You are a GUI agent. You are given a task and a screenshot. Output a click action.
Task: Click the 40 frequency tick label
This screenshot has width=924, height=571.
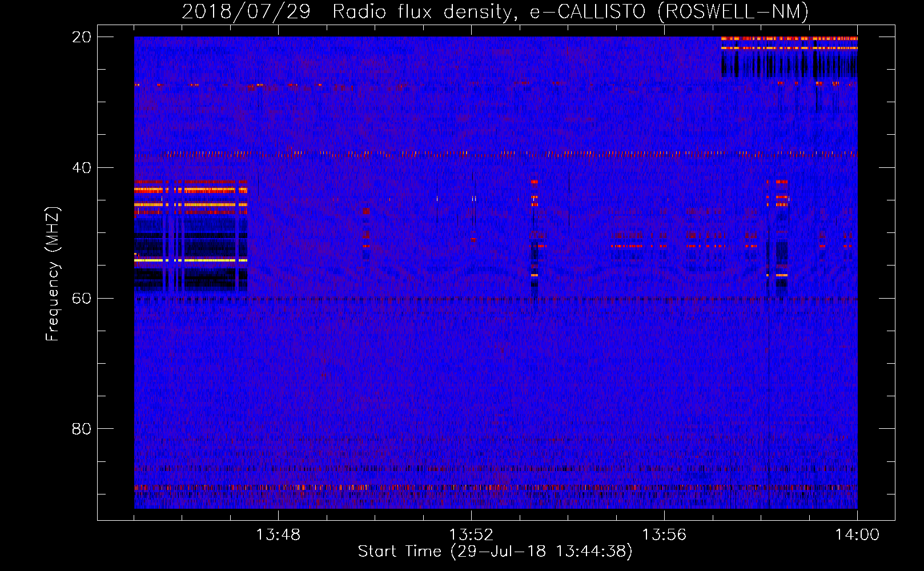point(82,168)
